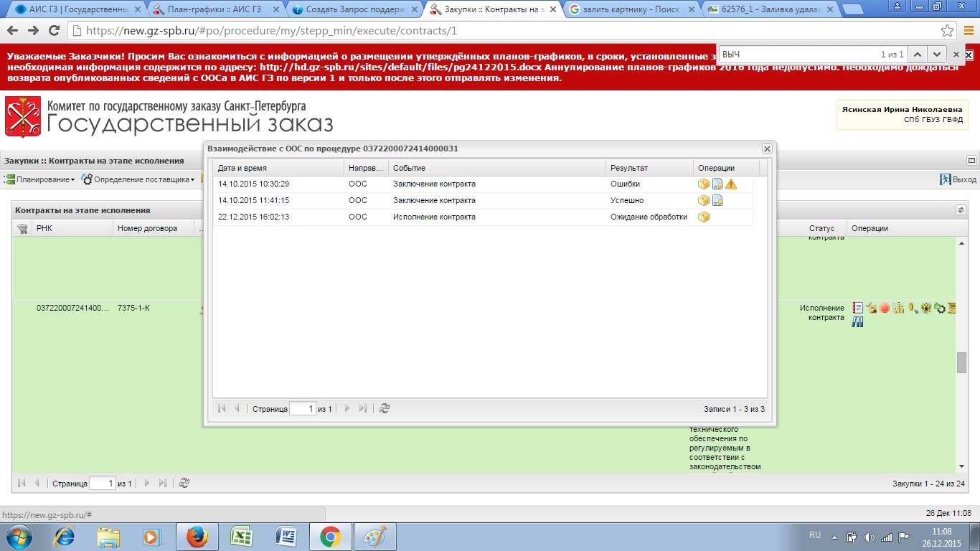Go to previous page of contracts grid
The width and height of the screenshot is (980, 551).
pos(37,484)
